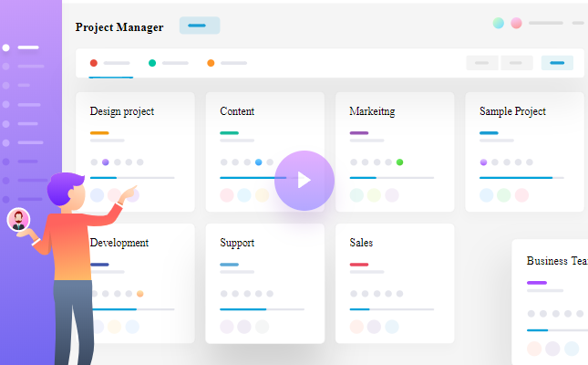The height and width of the screenshot is (365, 588).
Task: Select the green dot in Markeitng card
Action: (399, 162)
